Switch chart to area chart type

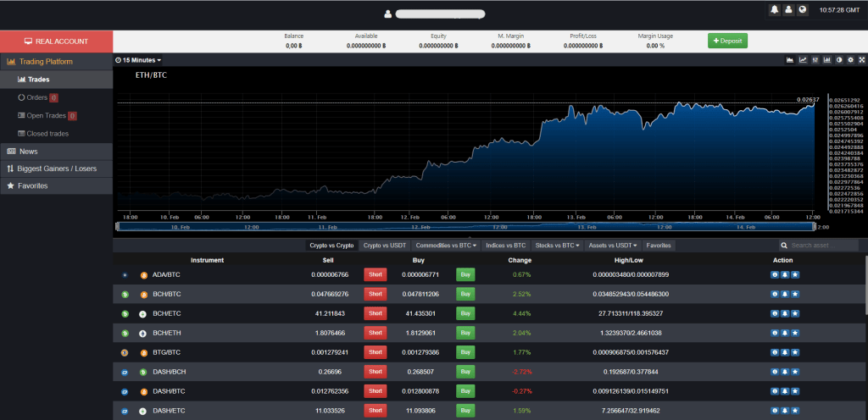pyautogui.click(x=790, y=60)
